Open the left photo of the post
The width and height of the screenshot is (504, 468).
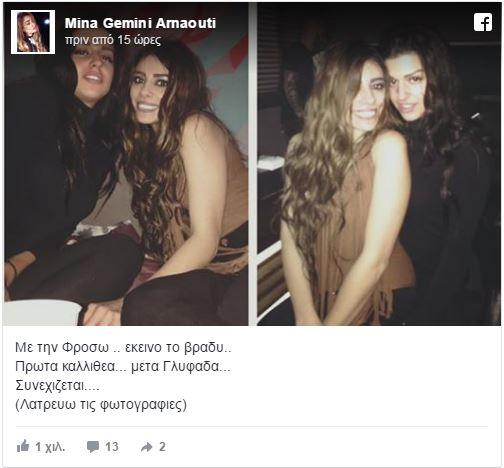pos(126,164)
